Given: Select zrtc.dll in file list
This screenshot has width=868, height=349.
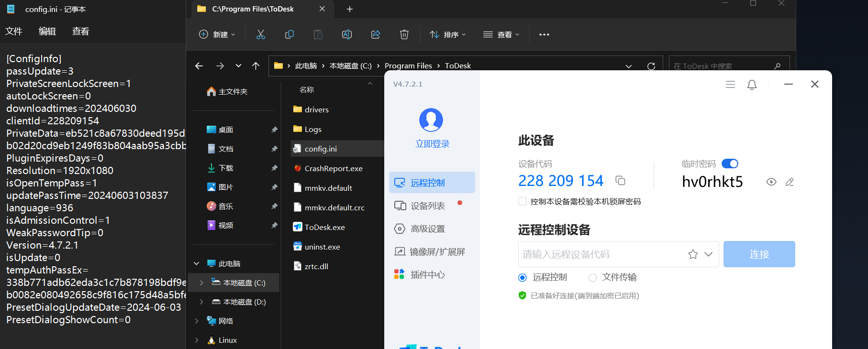Looking at the screenshot, I should click(311, 266).
